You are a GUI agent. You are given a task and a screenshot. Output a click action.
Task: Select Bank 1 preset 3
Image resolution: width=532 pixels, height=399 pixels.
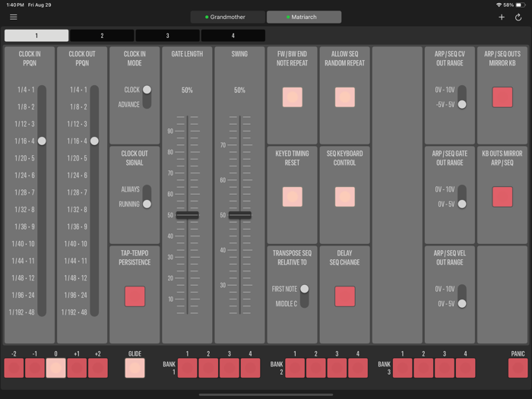(x=230, y=368)
